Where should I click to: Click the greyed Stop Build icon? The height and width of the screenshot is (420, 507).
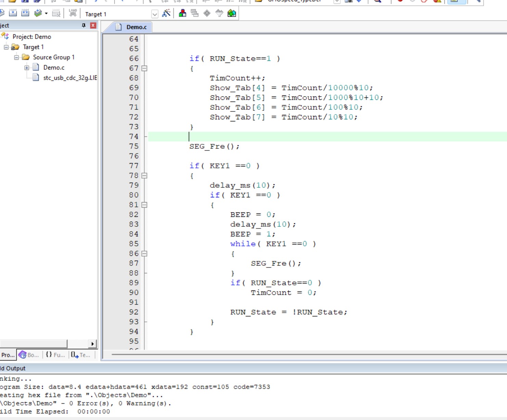click(x=56, y=13)
